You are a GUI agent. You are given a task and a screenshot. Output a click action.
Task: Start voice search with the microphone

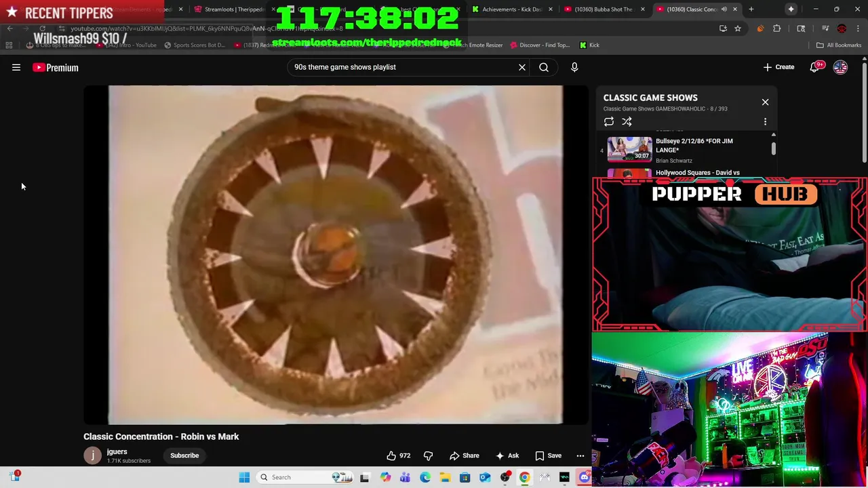point(574,67)
